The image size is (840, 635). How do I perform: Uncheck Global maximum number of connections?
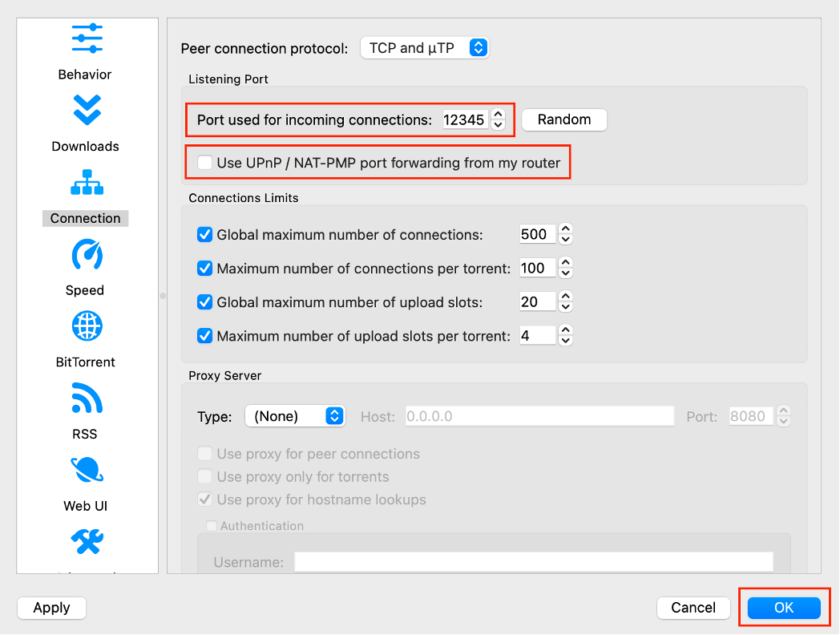[204, 234]
